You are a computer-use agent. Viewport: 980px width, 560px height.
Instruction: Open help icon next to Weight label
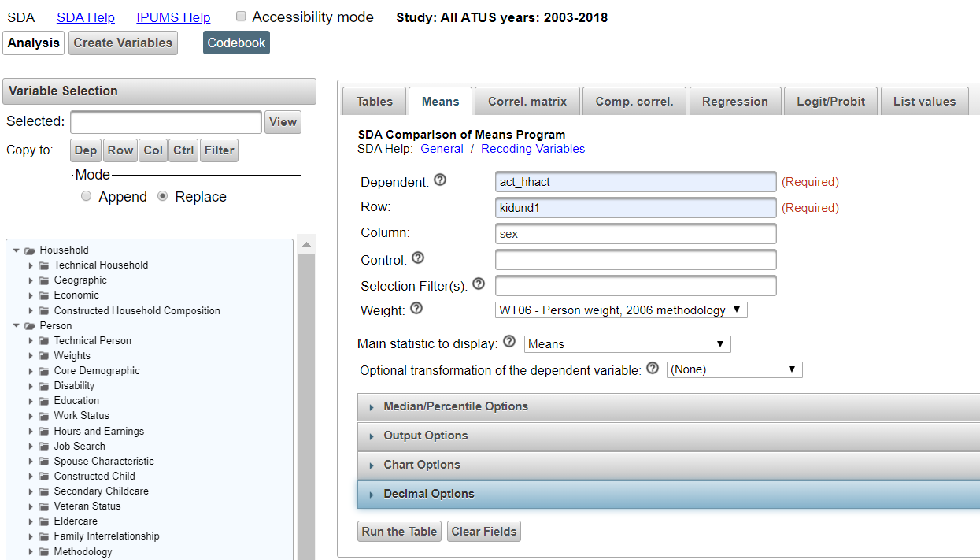tap(416, 309)
